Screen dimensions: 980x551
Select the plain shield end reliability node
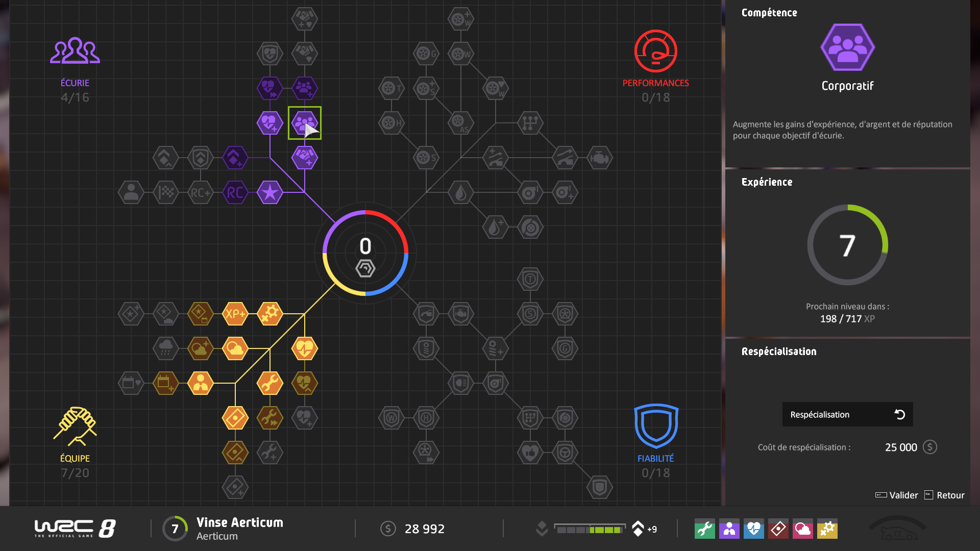(x=600, y=487)
